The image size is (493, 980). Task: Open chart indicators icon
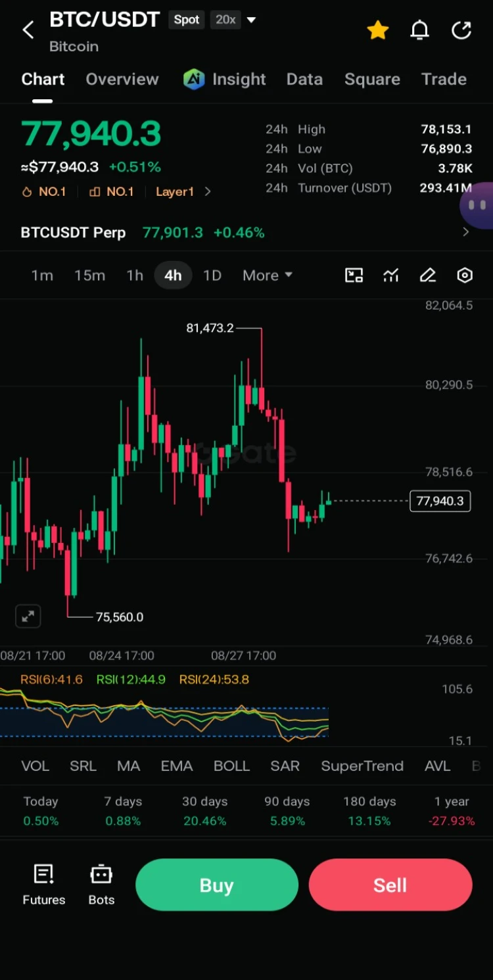[x=391, y=275]
